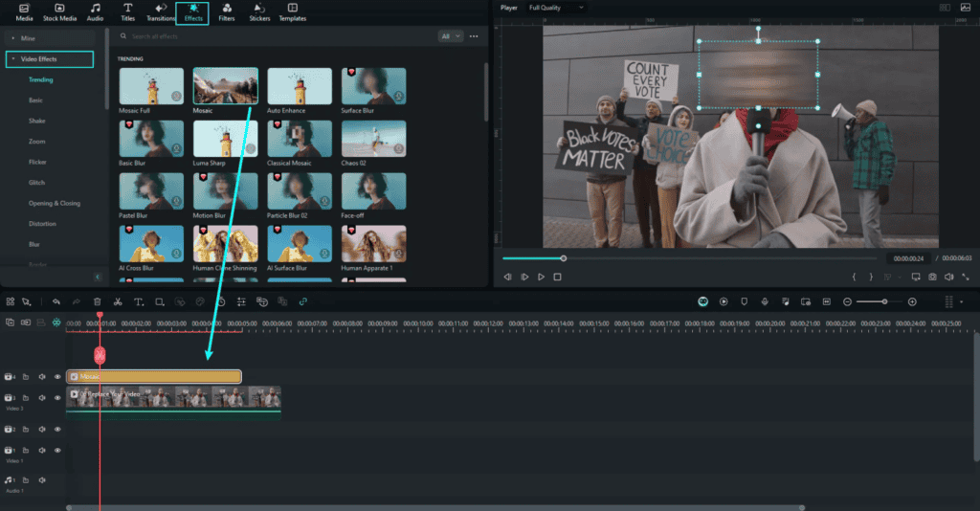This screenshot has width=980, height=511.
Task: Mute the Audio 1 track
Action: (x=42, y=480)
